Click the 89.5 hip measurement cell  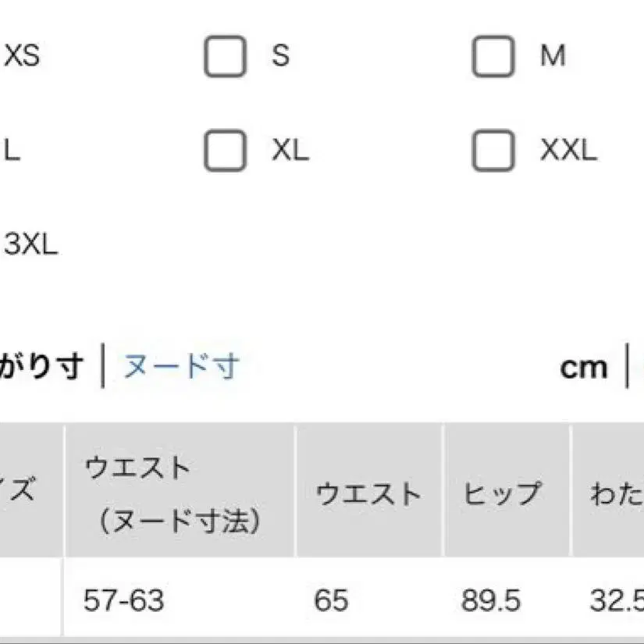coord(490,600)
